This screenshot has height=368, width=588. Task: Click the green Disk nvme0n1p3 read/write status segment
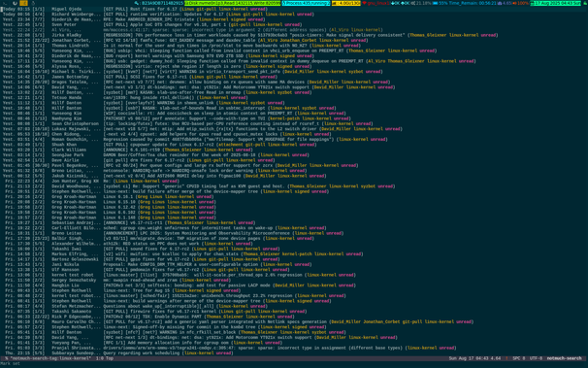(233, 3)
